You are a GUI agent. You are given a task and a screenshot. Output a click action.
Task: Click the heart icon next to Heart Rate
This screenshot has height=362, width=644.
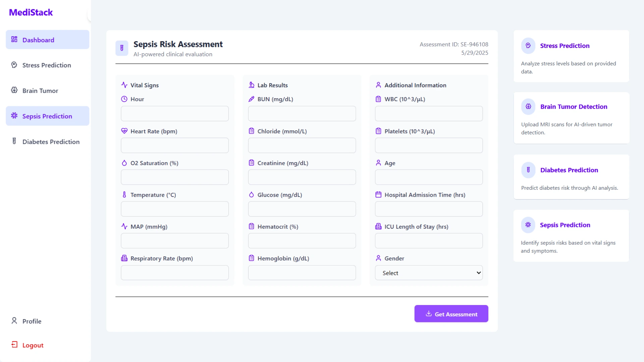(x=124, y=131)
